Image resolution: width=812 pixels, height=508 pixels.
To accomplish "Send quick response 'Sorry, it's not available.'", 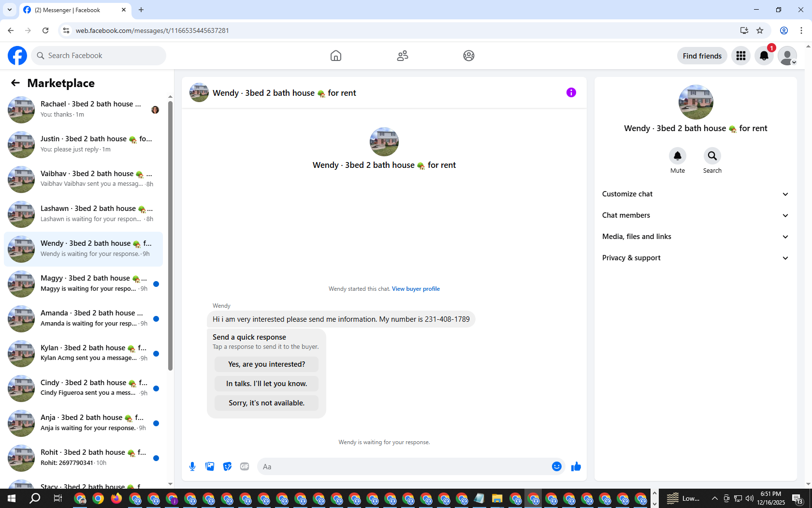I will [266, 403].
